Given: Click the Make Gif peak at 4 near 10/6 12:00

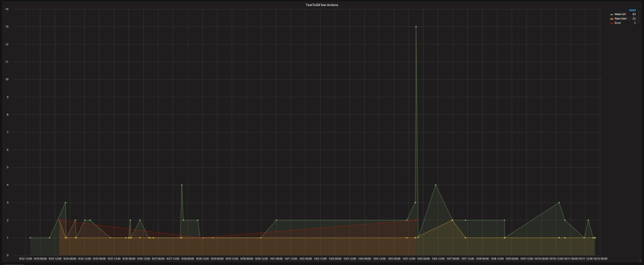Looking at the screenshot, I should coord(435,185).
